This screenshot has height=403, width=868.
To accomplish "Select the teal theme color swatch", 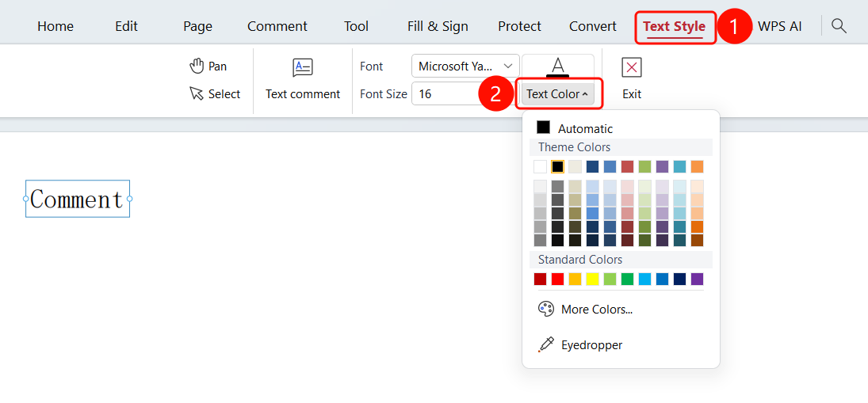I will [680, 166].
